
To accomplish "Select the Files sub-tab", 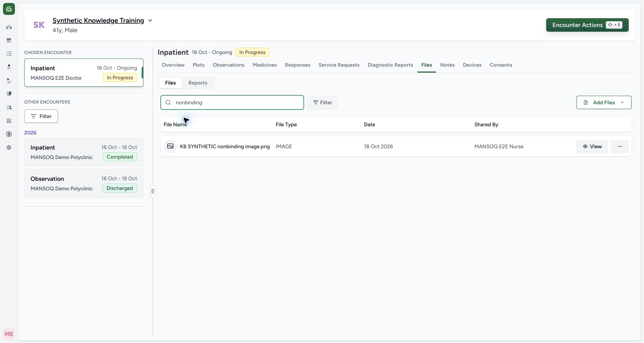I will 170,83.
